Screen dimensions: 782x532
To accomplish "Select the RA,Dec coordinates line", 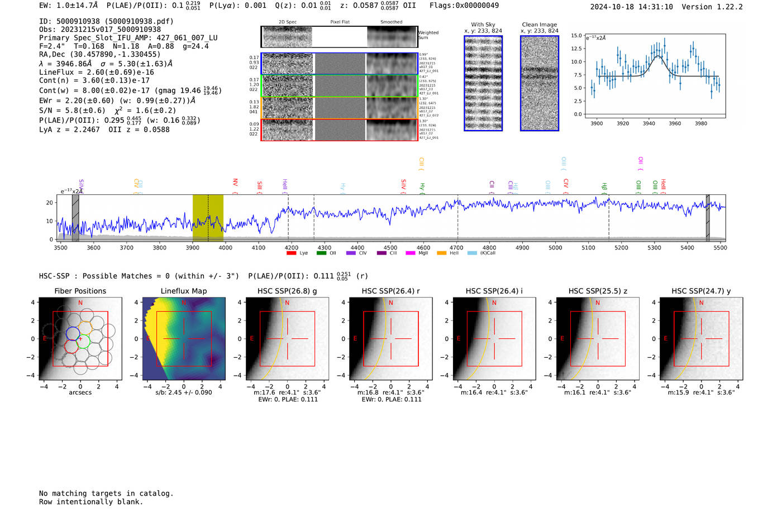I will 99,54.
